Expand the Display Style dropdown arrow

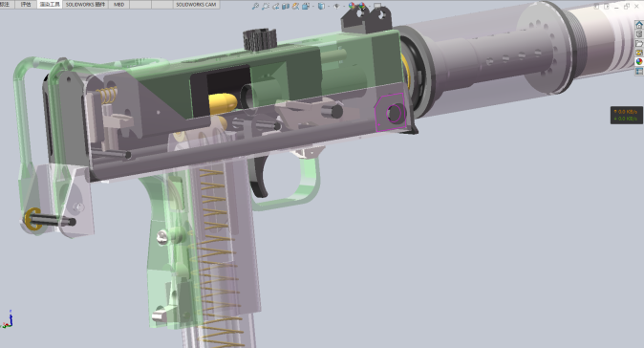(x=328, y=6)
